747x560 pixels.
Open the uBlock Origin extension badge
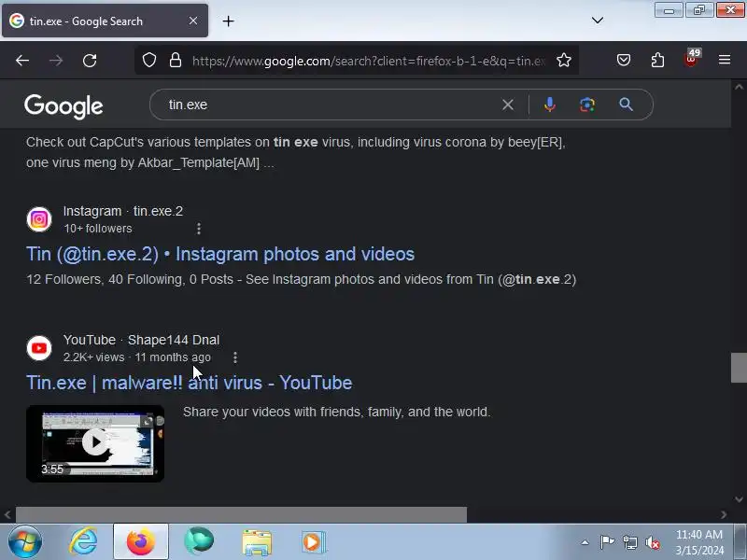click(x=691, y=60)
